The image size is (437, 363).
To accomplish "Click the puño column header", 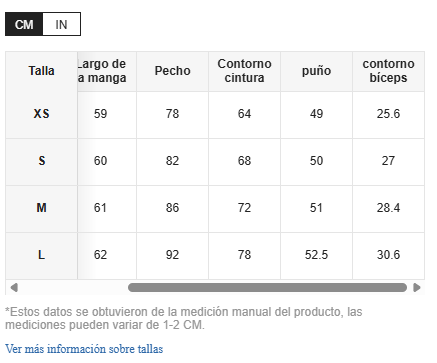I will (316, 71).
